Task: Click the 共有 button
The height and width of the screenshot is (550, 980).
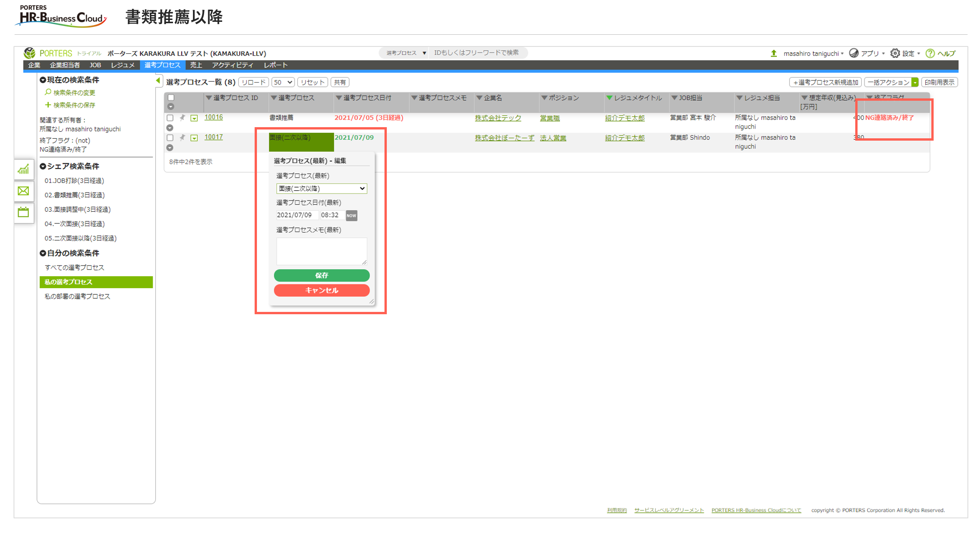Action: point(340,82)
